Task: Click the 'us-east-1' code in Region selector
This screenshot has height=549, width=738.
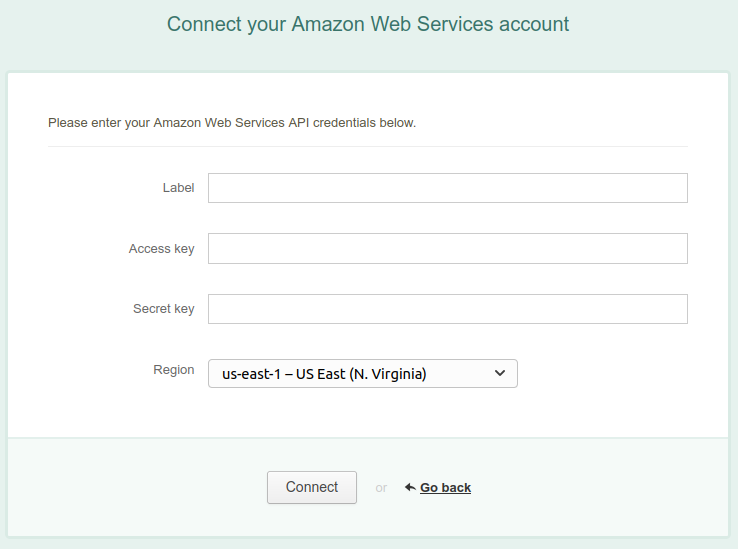Action: click(x=251, y=374)
